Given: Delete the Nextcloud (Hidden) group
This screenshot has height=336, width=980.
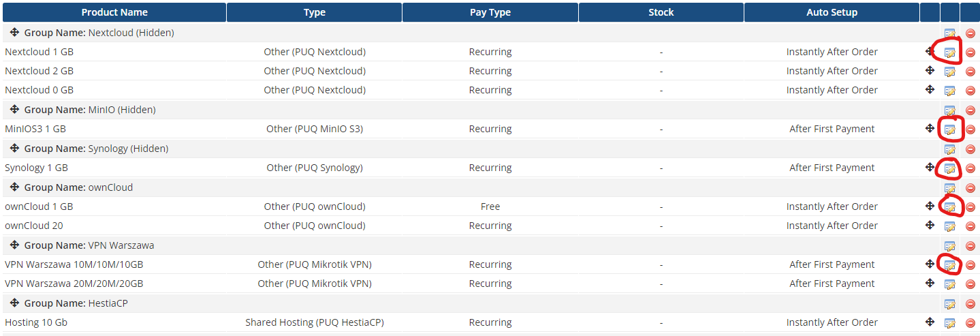Looking at the screenshot, I should [x=970, y=33].
